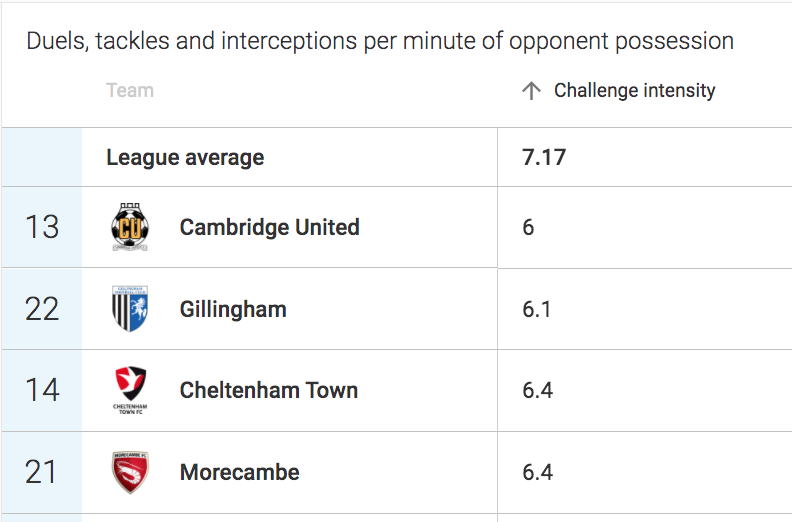Click the sort arrow beside Challenge intensity
The image size is (792, 522).
(x=531, y=91)
